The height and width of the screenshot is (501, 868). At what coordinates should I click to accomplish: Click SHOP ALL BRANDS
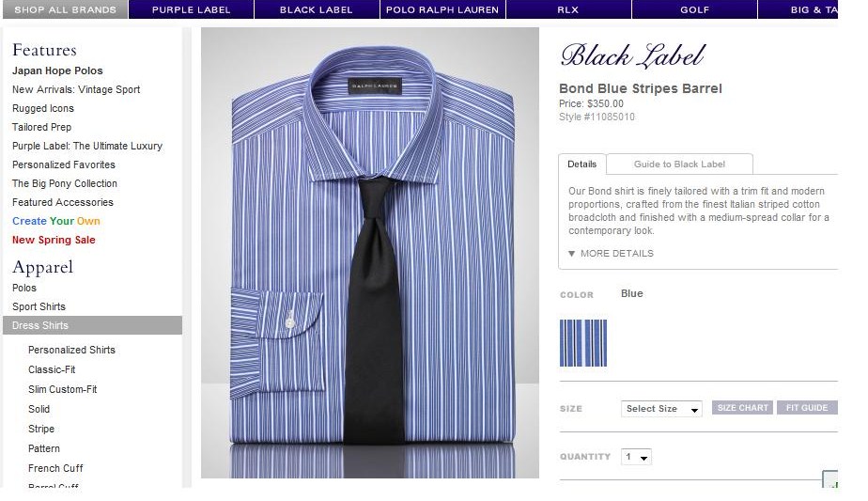click(x=66, y=9)
